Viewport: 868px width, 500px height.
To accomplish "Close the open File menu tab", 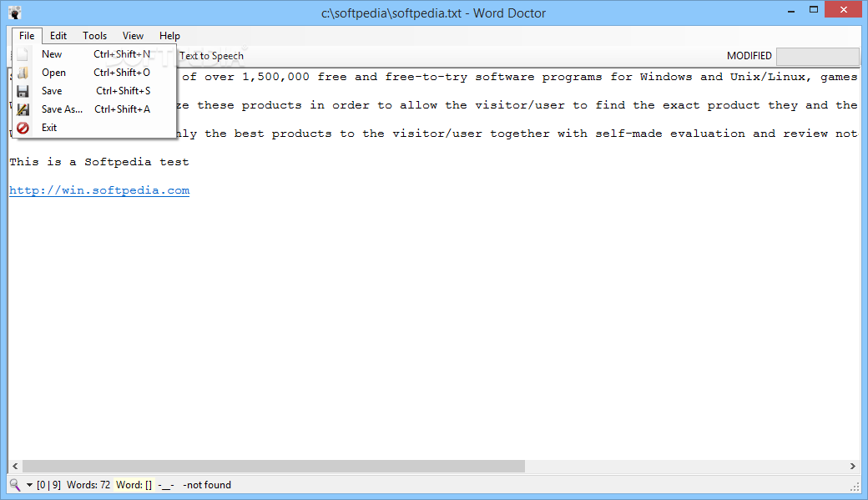I will [27, 35].
